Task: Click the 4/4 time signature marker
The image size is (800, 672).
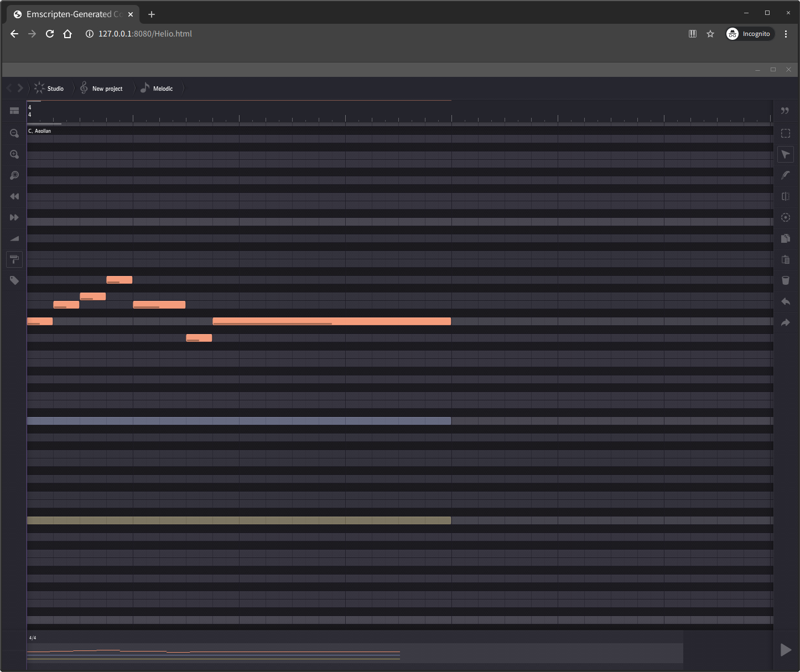Action: pyautogui.click(x=30, y=111)
